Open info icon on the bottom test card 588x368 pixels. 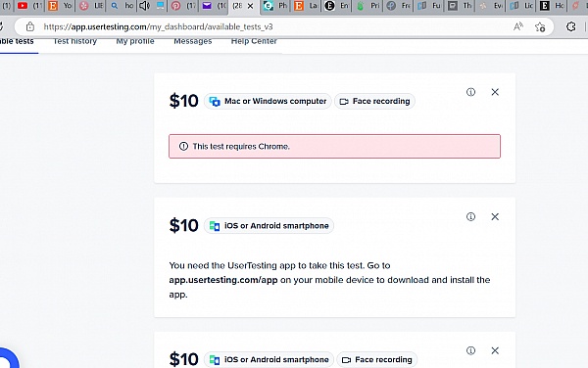coord(470,350)
